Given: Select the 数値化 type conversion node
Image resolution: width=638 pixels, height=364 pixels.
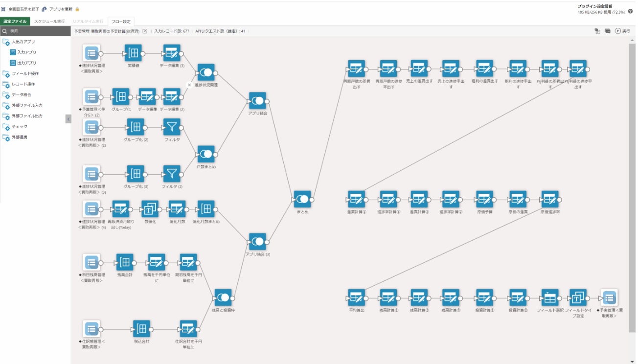Looking at the screenshot, I should tap(150, 209).
